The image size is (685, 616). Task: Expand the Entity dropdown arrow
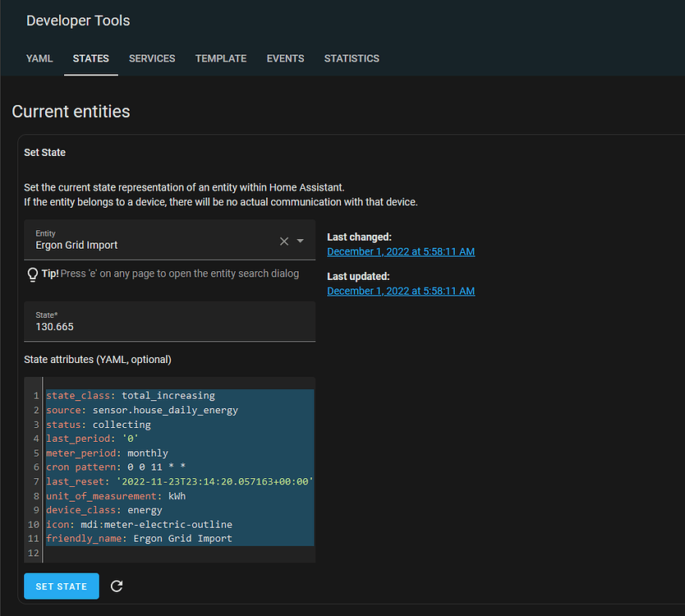click(x=301, y=241)
